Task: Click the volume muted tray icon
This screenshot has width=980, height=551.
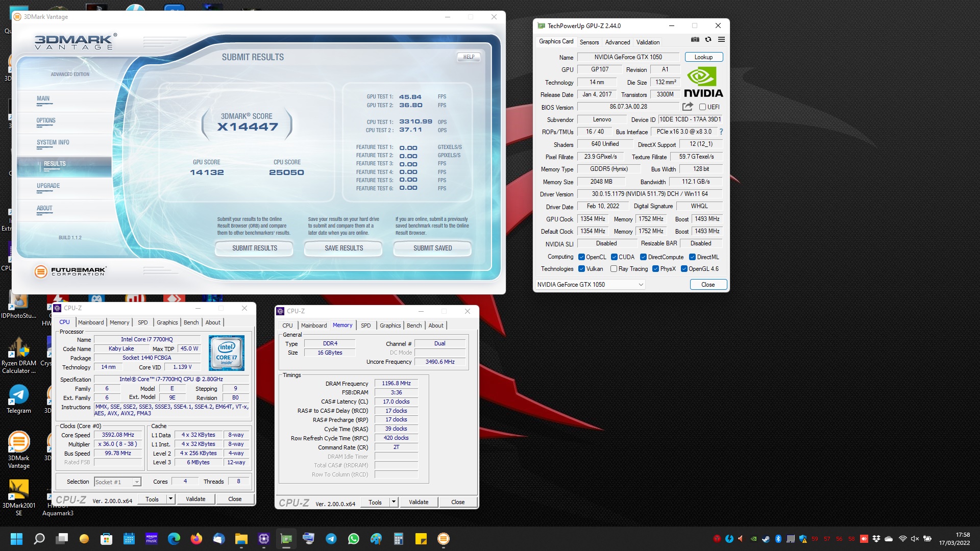Action: (x=915, y=539)
